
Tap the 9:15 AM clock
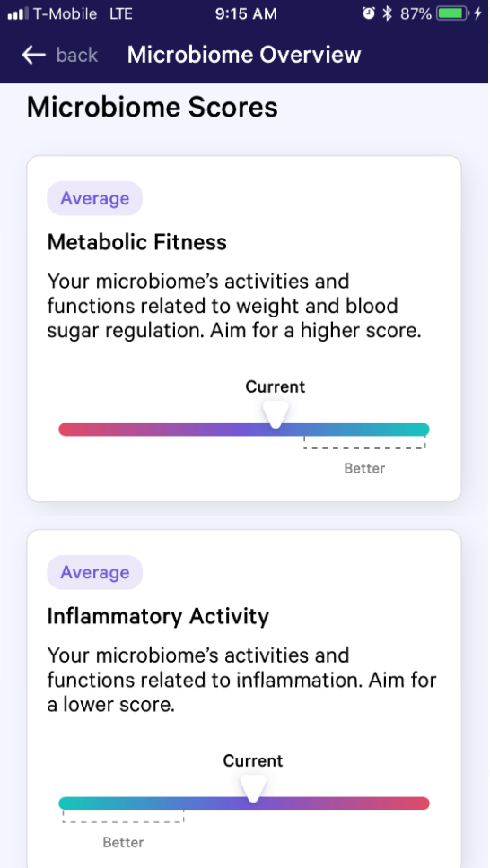[x=246, y=13]
